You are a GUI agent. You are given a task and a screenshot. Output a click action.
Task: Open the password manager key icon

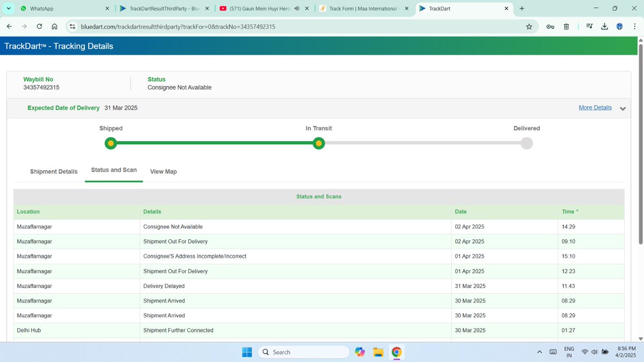[550, 26]
